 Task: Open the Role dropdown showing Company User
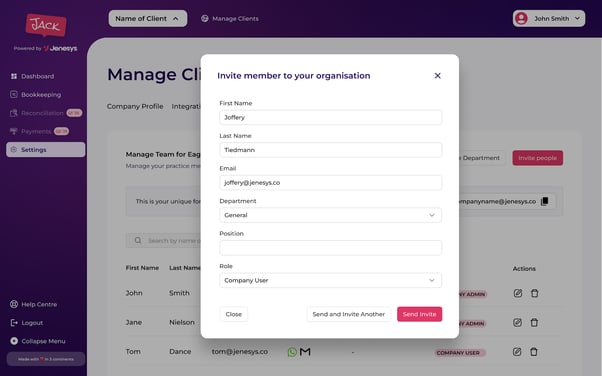coord(331,280)
